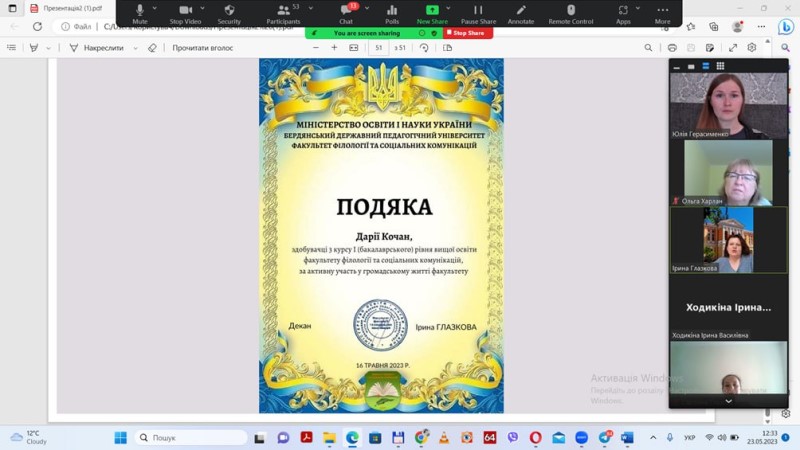Click the Файл address bar field
The image size is (800, 450).
(83, 27)
